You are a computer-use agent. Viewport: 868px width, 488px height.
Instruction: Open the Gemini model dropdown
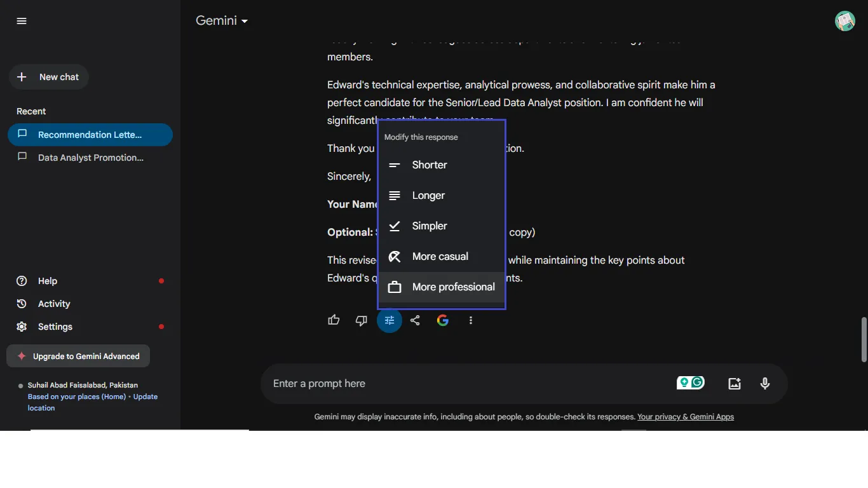(x=220, y=20)
